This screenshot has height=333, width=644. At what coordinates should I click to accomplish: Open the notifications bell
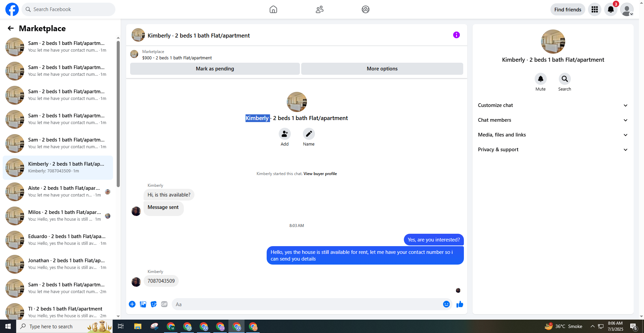(611, 9)
